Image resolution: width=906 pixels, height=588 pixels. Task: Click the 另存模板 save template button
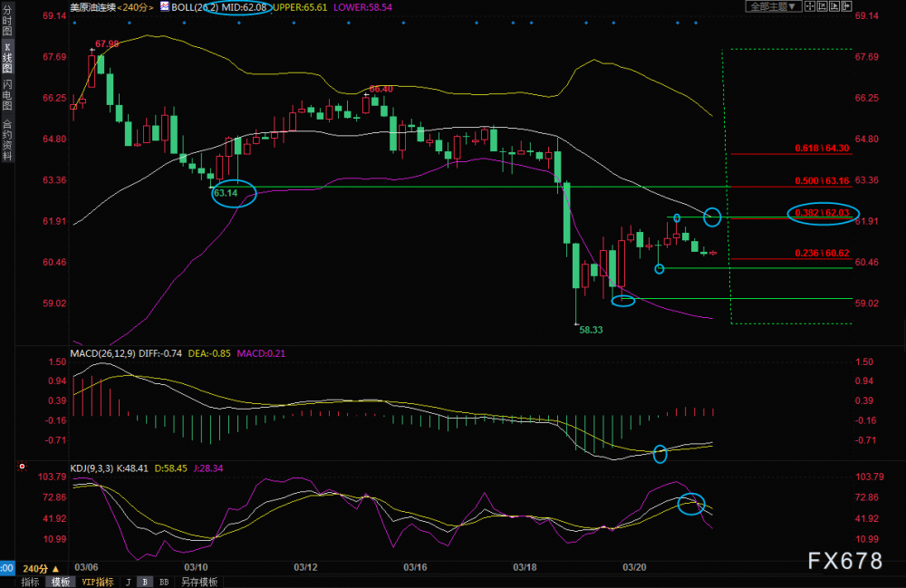pyautogui.click(x=199, y=583)
